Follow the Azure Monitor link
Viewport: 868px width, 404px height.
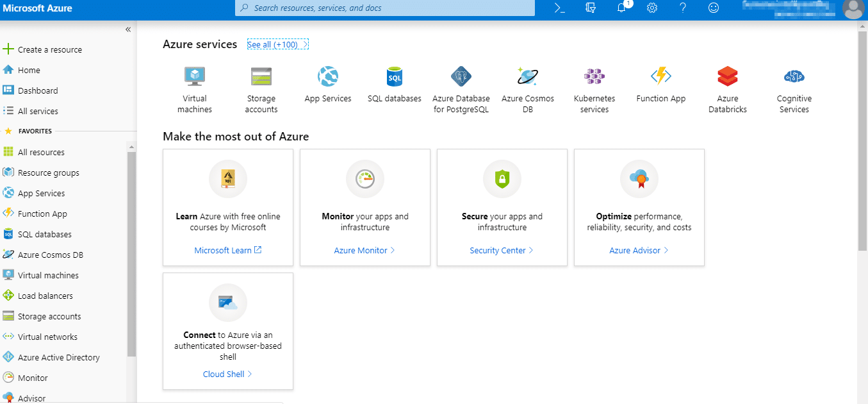click(x=364, y=250)
